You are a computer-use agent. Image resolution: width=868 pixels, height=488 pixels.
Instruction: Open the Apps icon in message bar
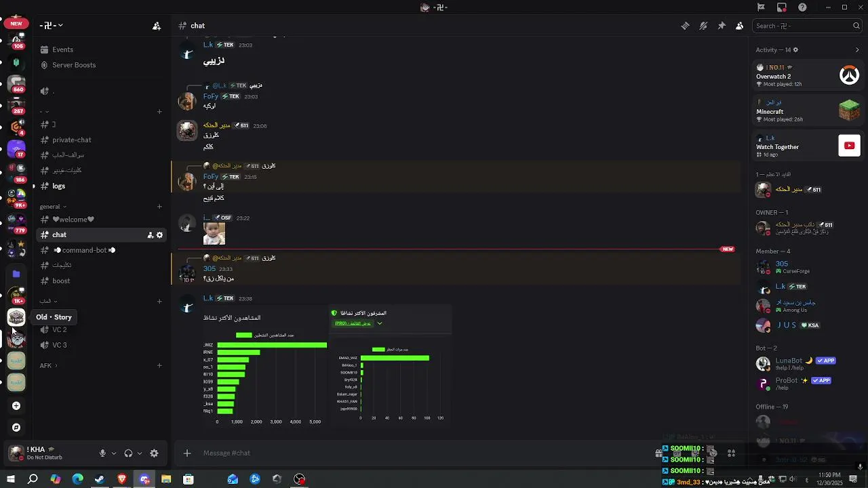731,453
